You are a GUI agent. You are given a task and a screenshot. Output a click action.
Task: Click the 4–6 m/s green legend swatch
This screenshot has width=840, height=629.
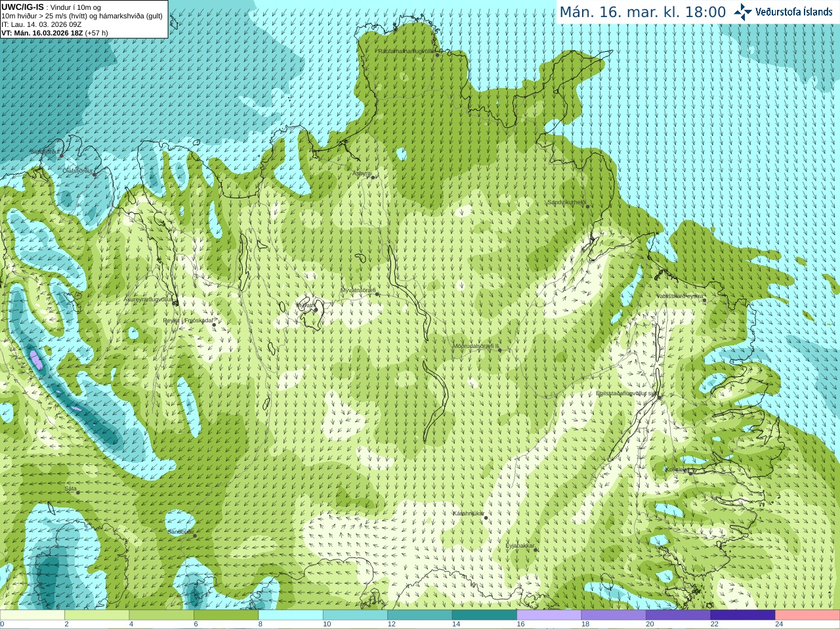161,615
